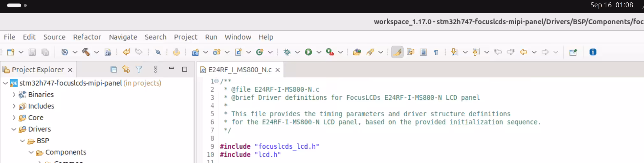Click the hammer Build icon
The width and height of the screenshot is (644, 163).
[86, 52]
